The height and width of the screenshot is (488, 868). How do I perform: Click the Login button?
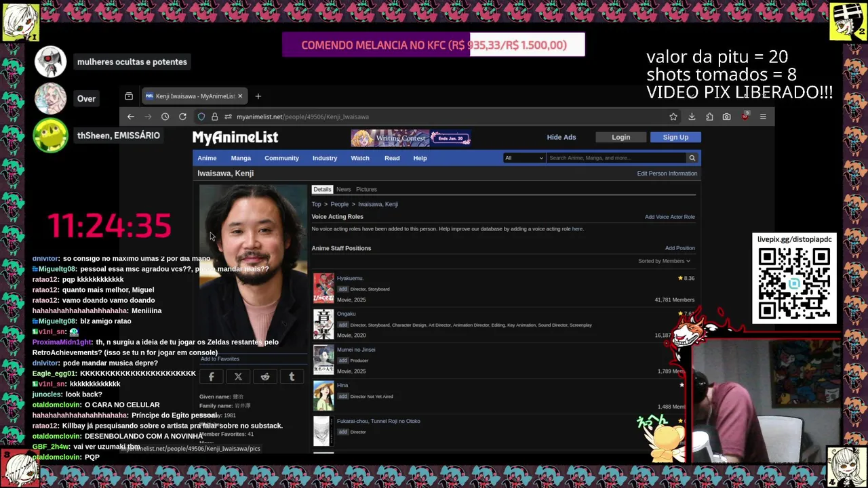click(620, 137)
